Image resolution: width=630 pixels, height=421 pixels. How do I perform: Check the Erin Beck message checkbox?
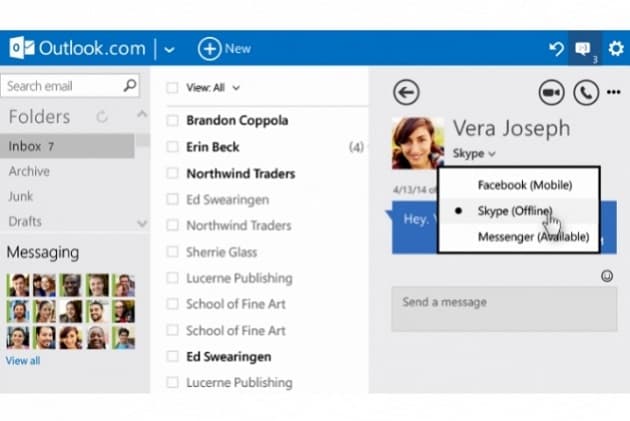click(x=172, y=147)
